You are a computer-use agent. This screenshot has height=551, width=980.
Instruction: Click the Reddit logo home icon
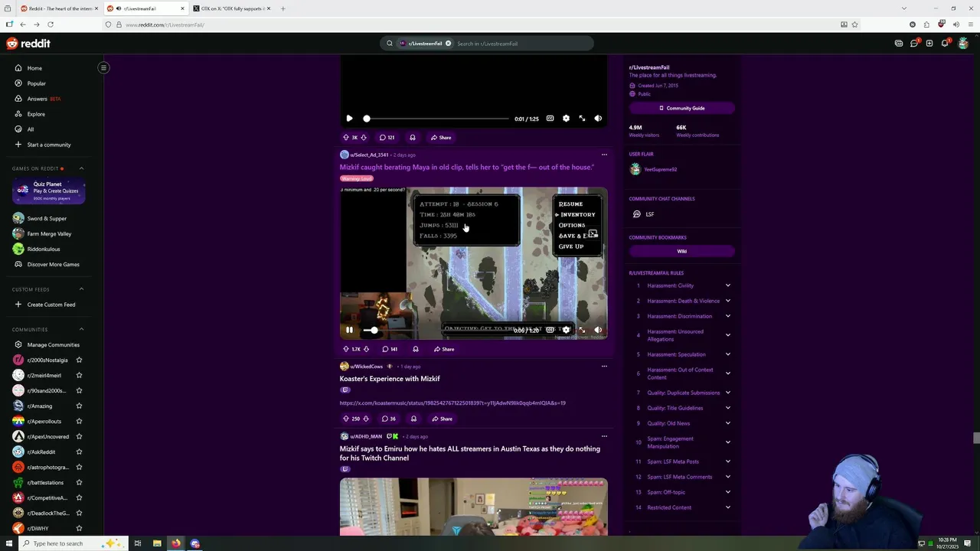(28, 44)
